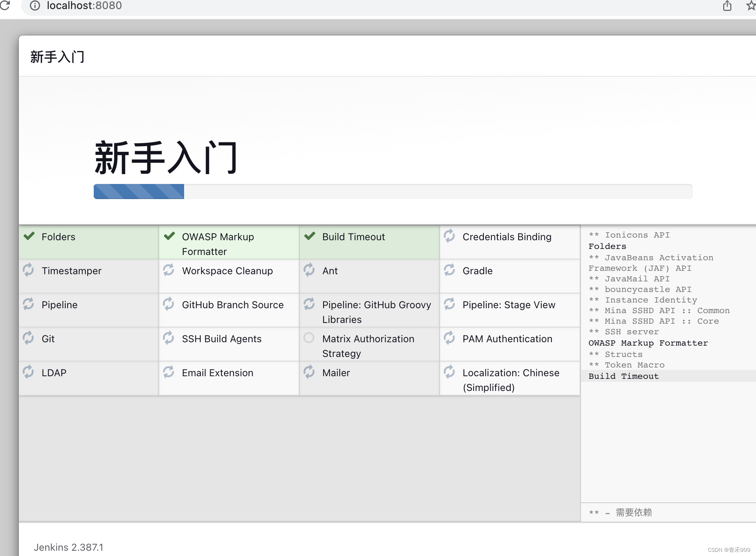Click the bouncycastle API log line
The image size is (756, 556).
[x=640, y=289]
